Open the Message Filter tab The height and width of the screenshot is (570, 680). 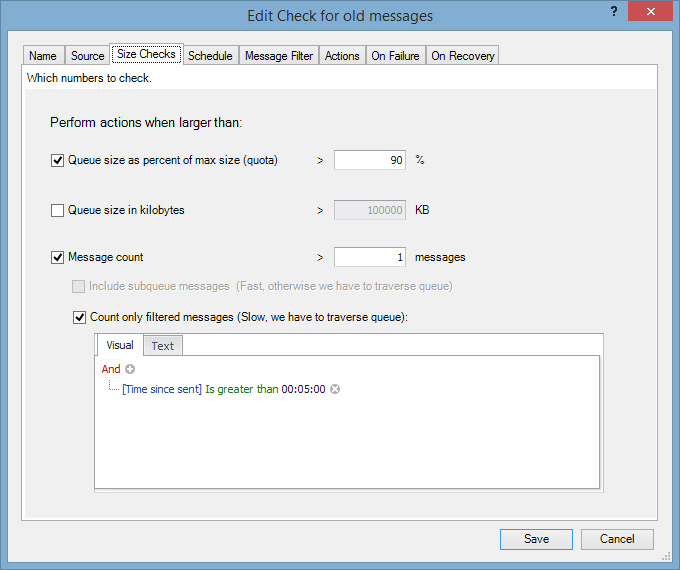(279, 56)
